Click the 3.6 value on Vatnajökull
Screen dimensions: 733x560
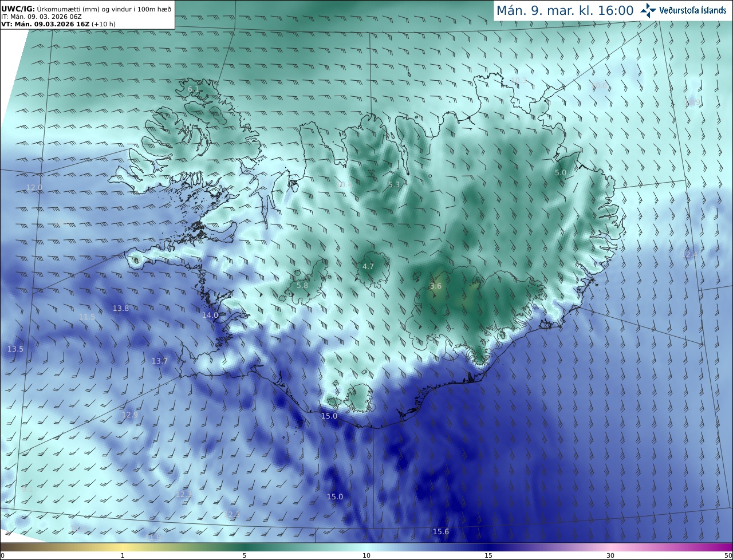(436, 286)
